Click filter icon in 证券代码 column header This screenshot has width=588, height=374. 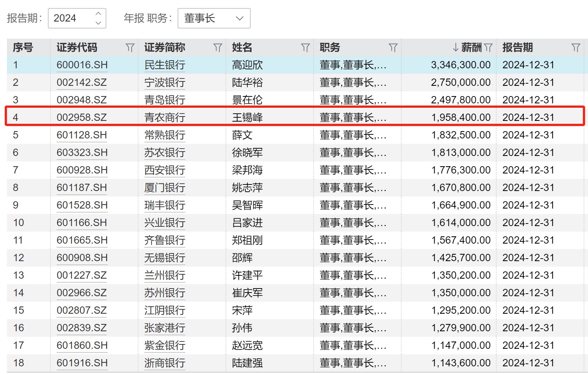(130, 47)
